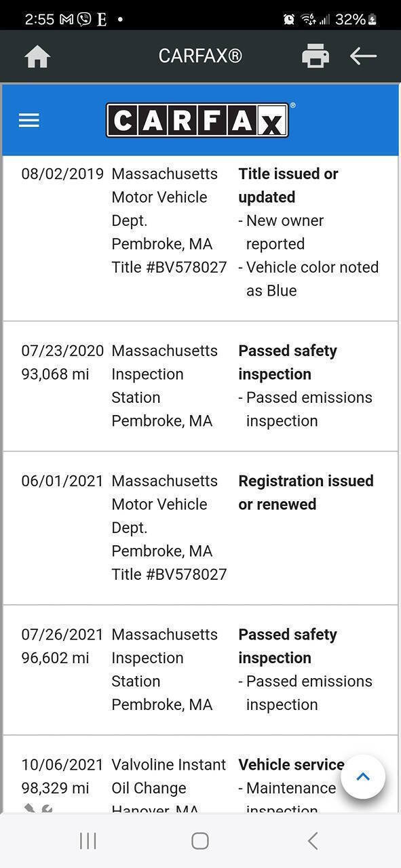The image size is (401, 868).
Task: Tap the Gmail notification icon in status bar
Action: 66,19
